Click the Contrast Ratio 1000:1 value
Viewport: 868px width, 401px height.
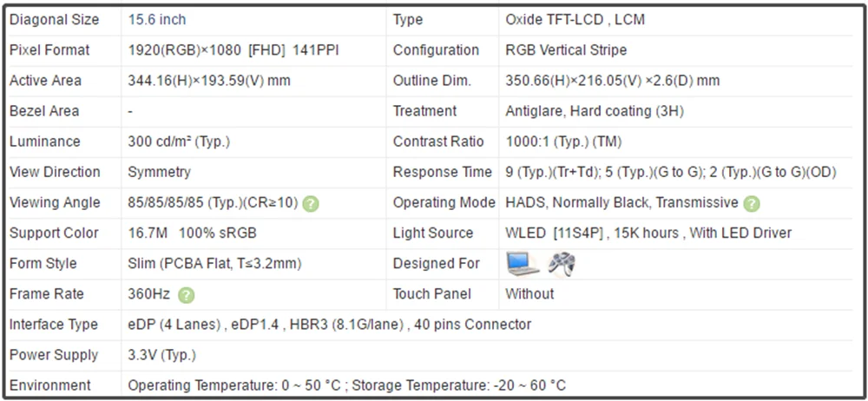(x=563, y=141)
